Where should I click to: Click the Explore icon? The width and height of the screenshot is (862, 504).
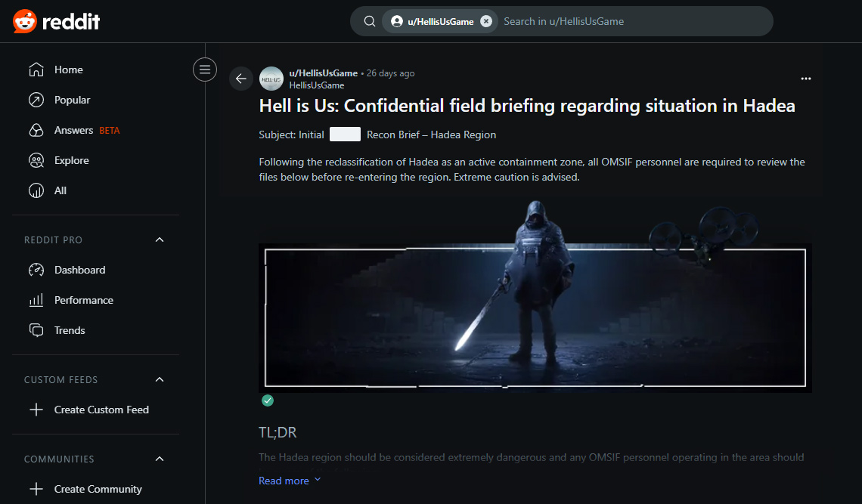pos(36,160)
